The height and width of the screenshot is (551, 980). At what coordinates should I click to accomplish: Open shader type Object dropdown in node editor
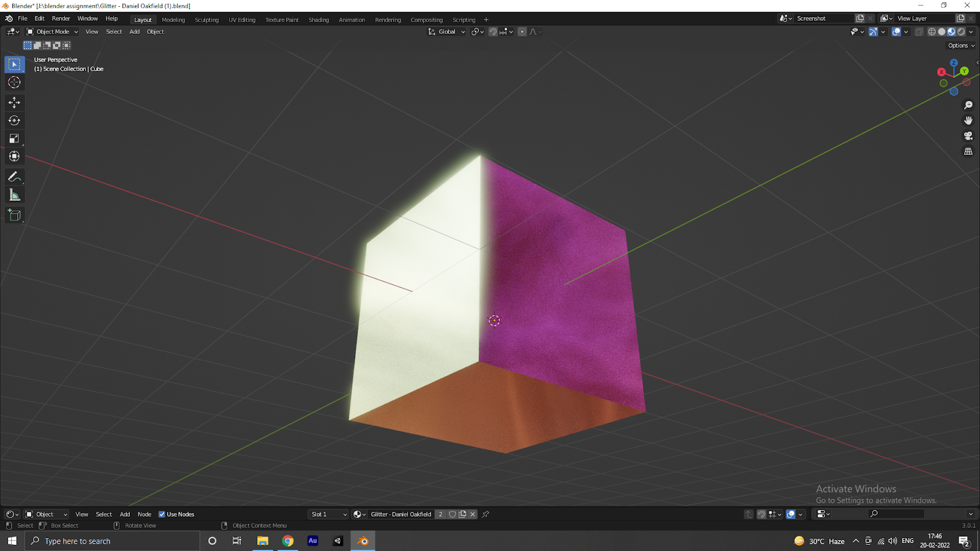pos(47,514)
